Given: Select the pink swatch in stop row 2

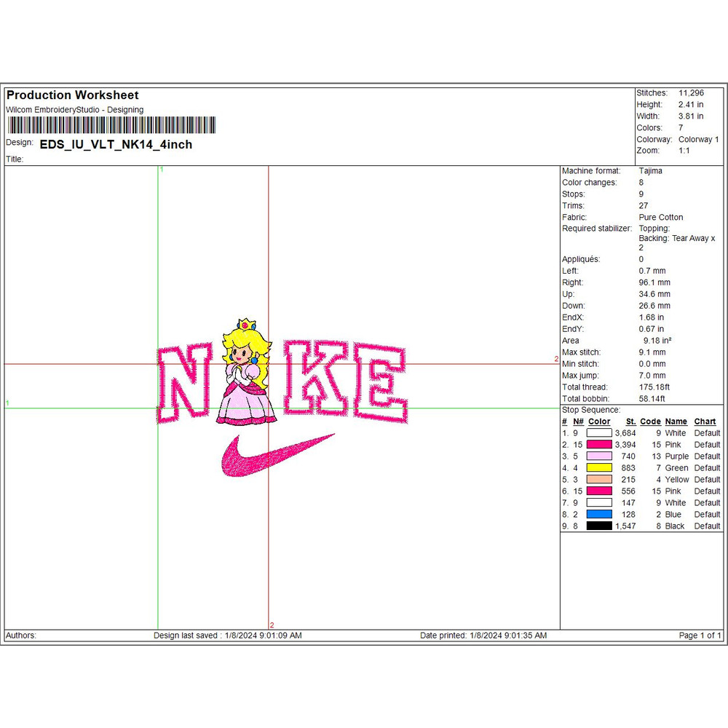Looking at the screenshot, I should tap(599, 445).
